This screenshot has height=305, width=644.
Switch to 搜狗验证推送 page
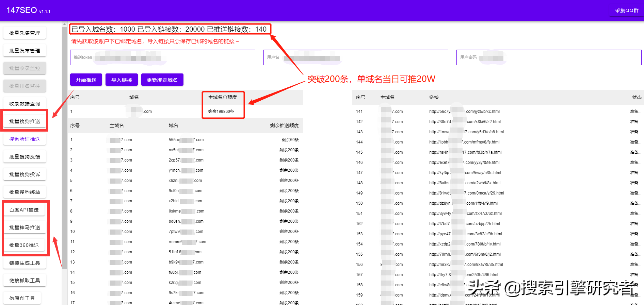[x=25, y=139]
